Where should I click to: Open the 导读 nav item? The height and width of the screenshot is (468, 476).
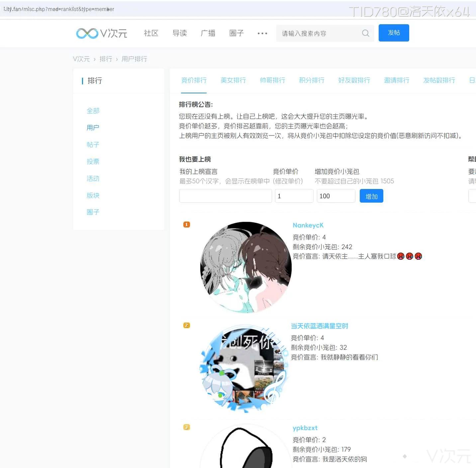coord(180,33)
